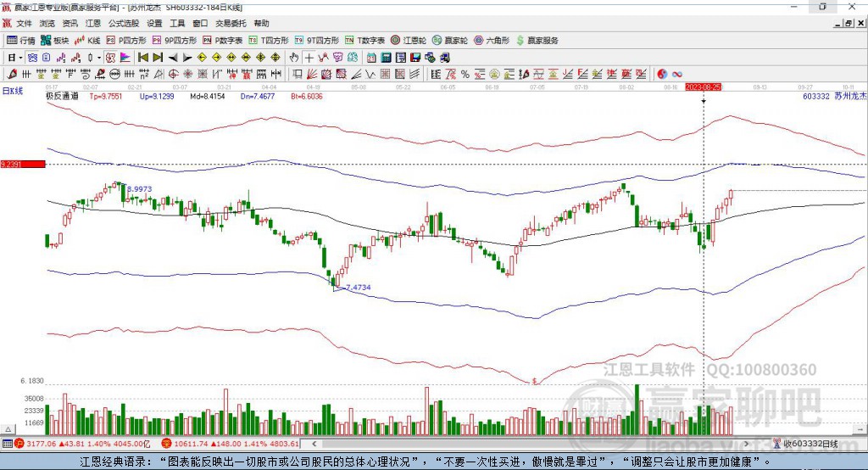Select the protractor angle tool
The image size is (868, 470).
coord(159,75)
